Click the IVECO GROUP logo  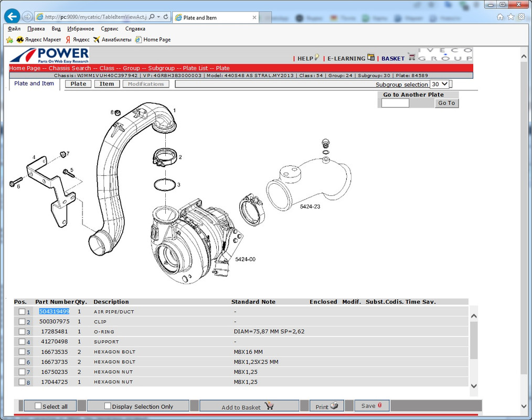[x=445, y=54]
